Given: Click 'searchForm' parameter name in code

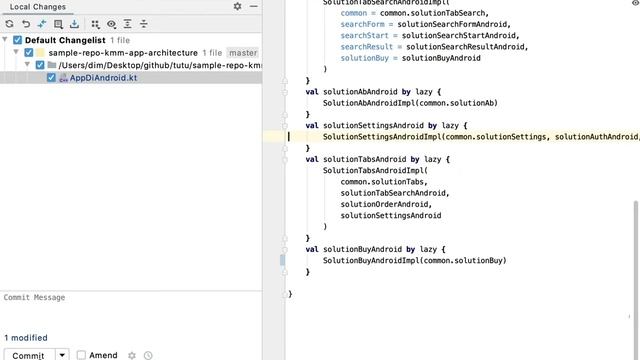Looking at the screenshot, I should (362, 24).
